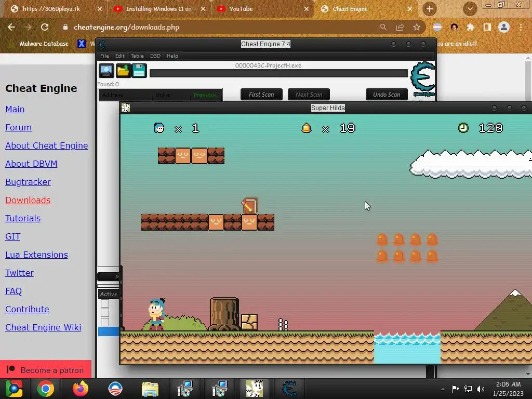
Task: Open the Chrome profile avatar
Action: click(504, 27)
